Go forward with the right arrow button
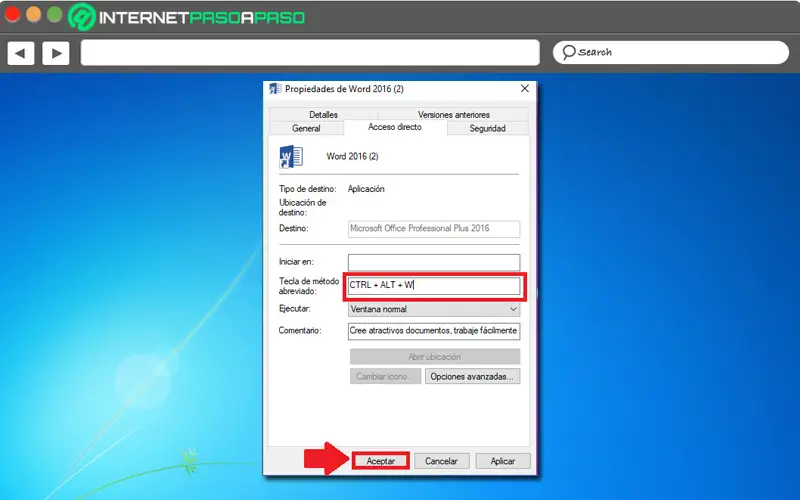Image resolution: width=800 pixels, height=500 pixels. 56,53
